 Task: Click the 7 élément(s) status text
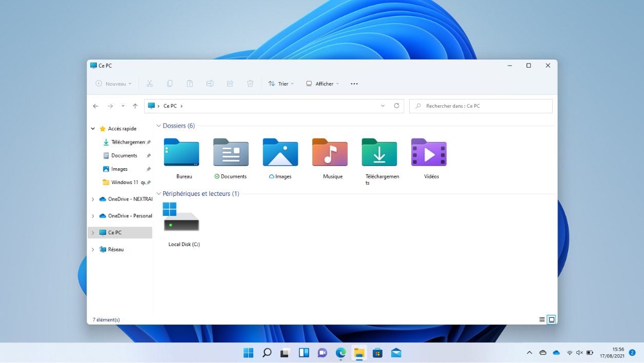[x=106, y=319]
